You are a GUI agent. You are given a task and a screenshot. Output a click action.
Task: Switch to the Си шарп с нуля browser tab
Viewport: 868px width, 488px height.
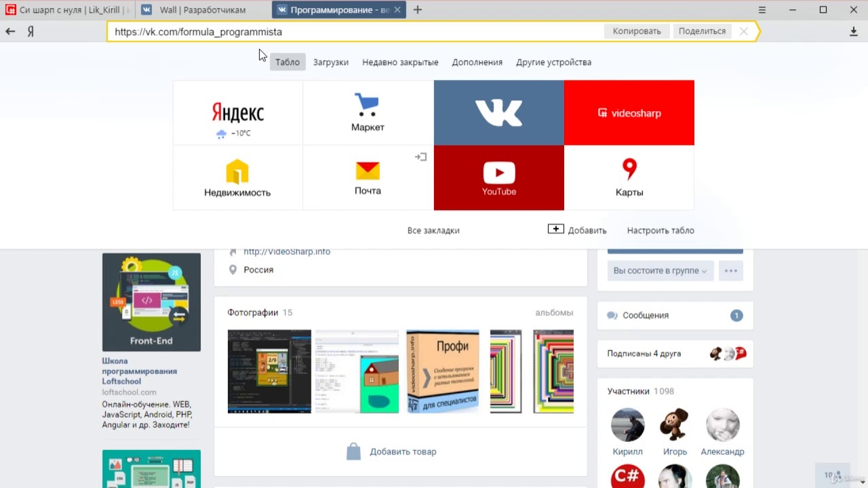point(68,9)
